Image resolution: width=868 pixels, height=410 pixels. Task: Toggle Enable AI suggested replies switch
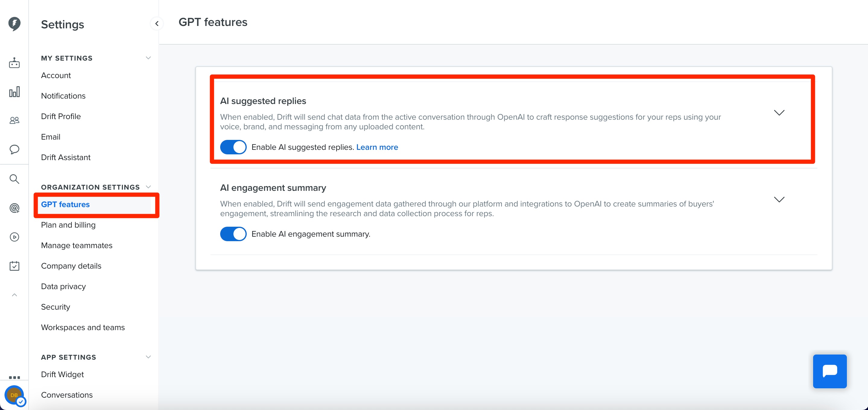(233, 147)
